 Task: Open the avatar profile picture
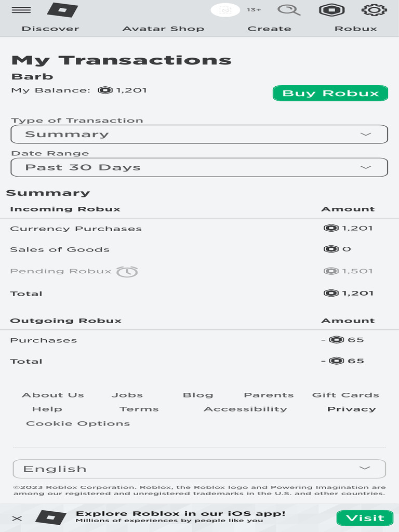click(225, 10)
